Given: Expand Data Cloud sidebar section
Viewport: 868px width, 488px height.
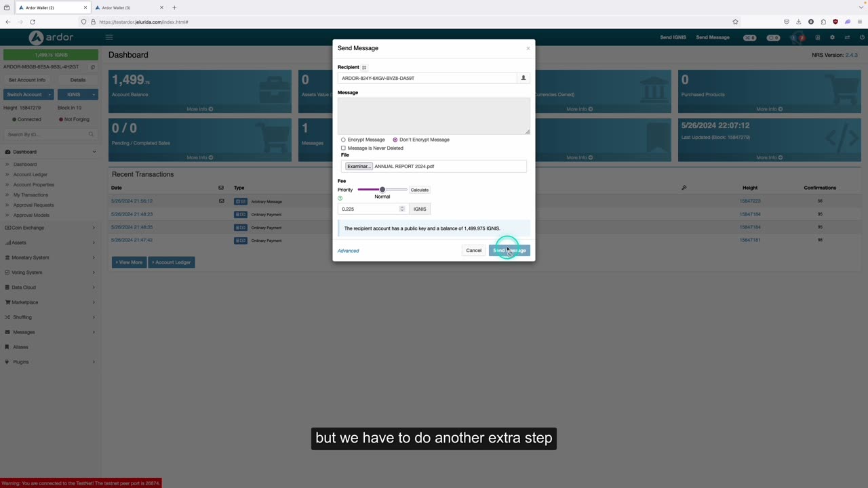Looking at the screenshot, I should (x=51, y=287).
